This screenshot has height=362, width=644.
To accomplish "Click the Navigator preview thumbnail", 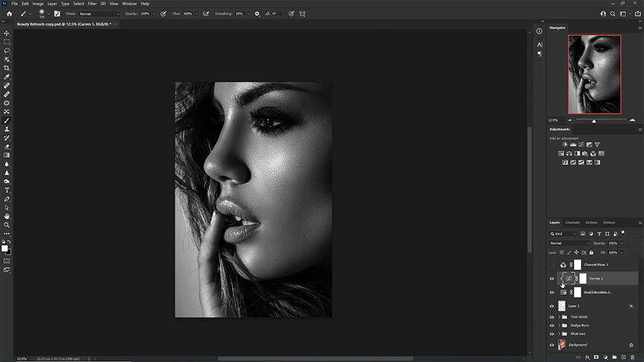I will coord(594,74).
